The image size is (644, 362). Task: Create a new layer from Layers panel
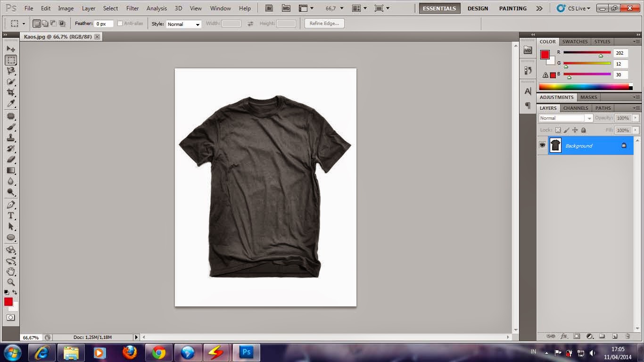(615, 336)
